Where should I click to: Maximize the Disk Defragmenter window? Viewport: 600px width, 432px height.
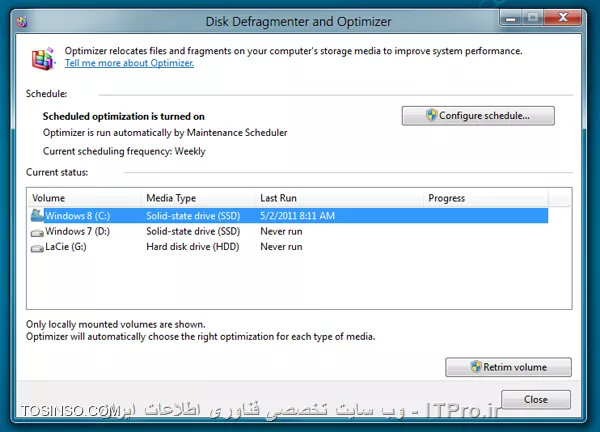(532, 18)
